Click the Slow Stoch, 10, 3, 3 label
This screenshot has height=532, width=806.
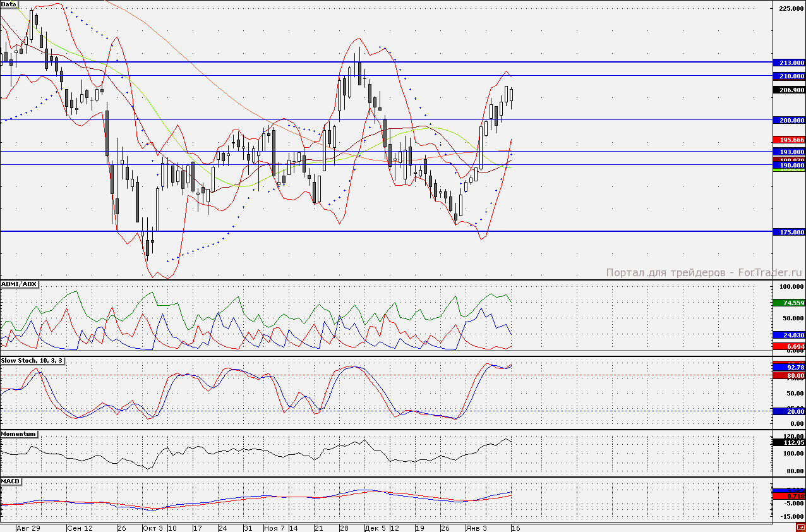[x=32, y=360]
